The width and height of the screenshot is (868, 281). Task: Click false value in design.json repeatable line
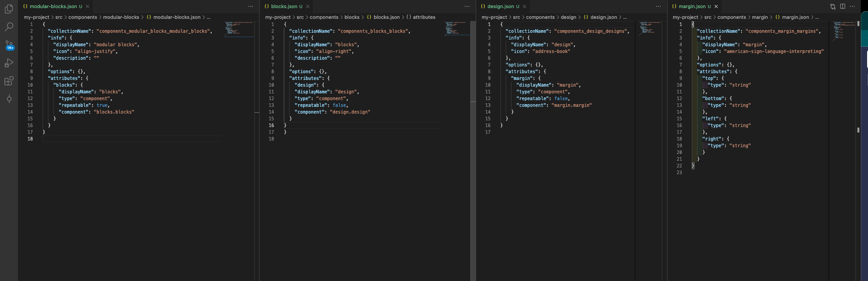(560, 98)
